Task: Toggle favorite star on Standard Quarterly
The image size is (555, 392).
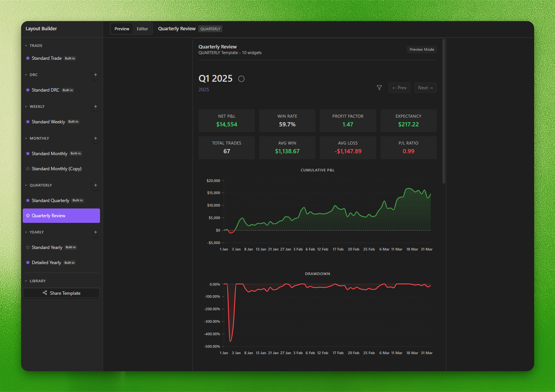Action: 28,201
